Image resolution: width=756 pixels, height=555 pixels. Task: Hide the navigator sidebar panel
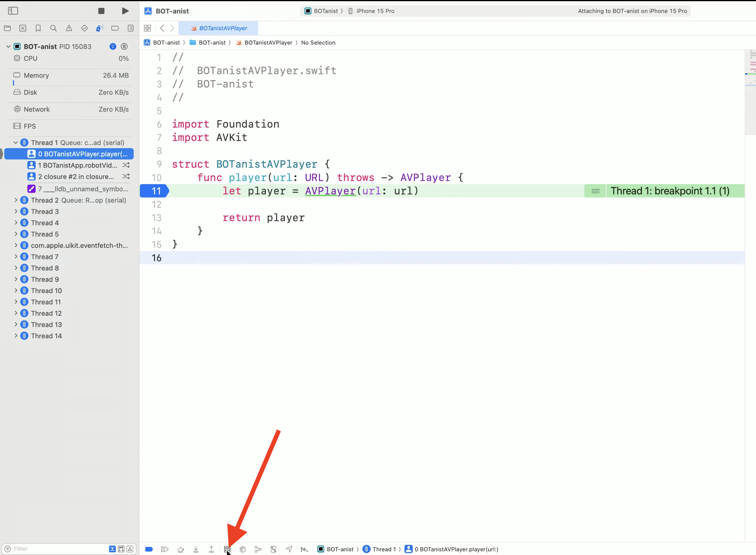coord(13,11)
